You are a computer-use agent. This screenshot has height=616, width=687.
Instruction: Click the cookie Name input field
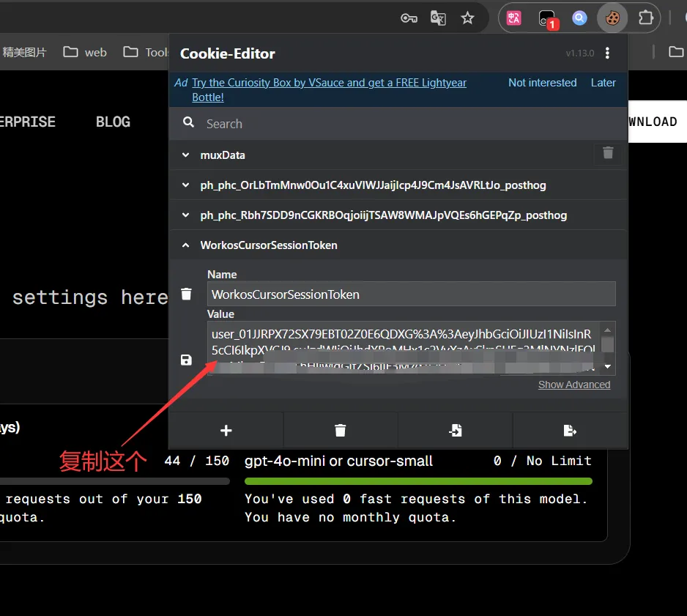tap(412, 294)
